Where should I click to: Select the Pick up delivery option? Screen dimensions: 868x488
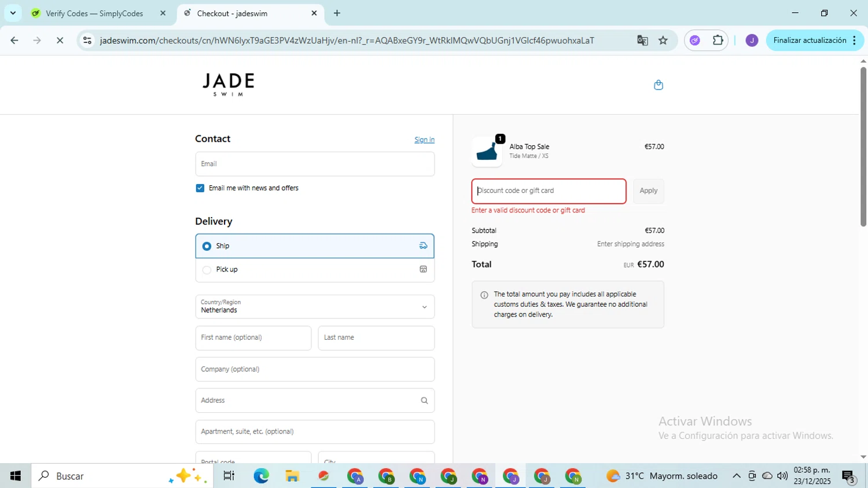(x=315, y=270)
